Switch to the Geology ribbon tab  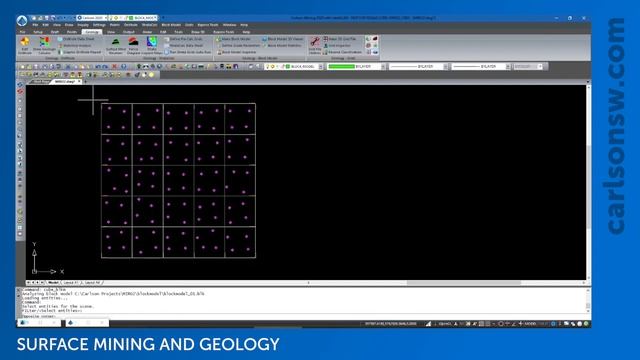coord(92,31)
